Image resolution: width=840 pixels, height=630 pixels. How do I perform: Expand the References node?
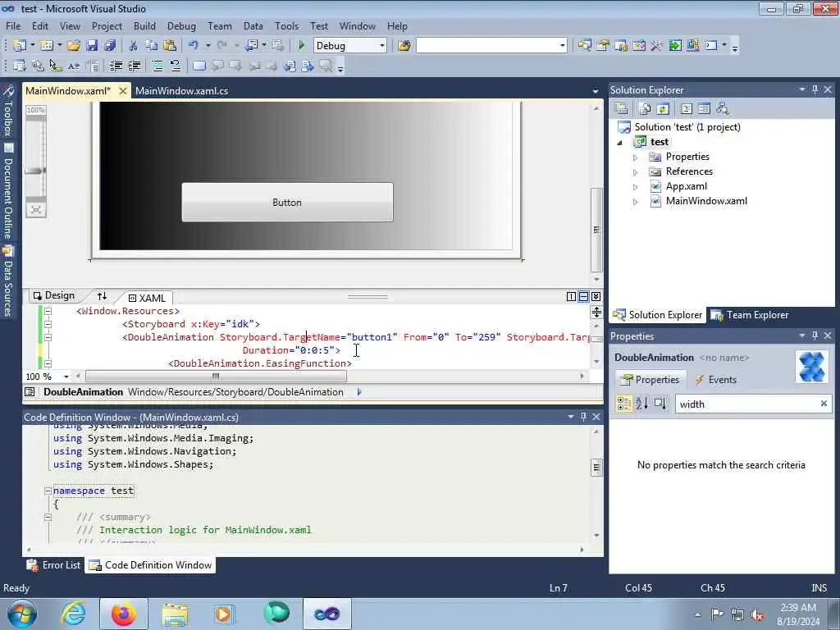tap(636, 172)
